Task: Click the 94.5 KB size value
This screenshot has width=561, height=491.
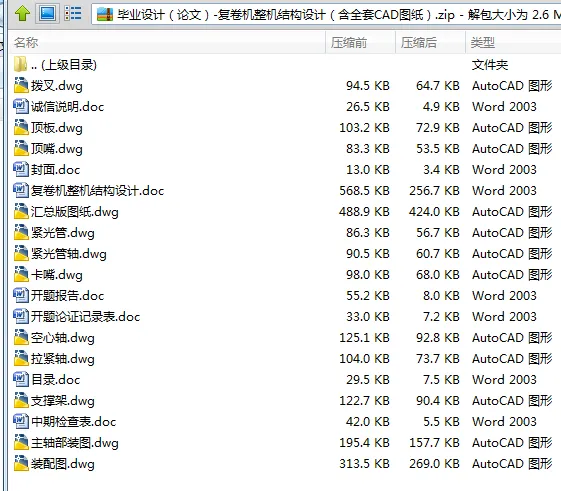Action: [x=368, y=86]
